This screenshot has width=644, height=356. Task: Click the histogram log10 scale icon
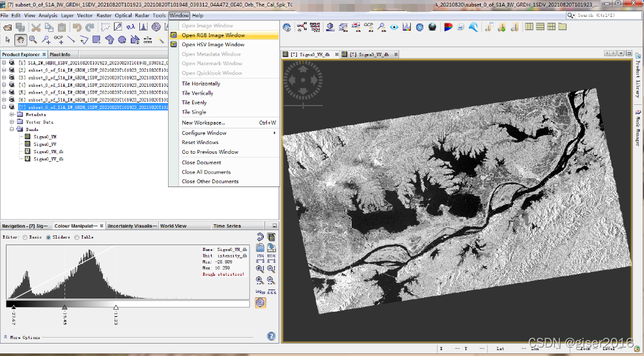click(x=260, y=291)
